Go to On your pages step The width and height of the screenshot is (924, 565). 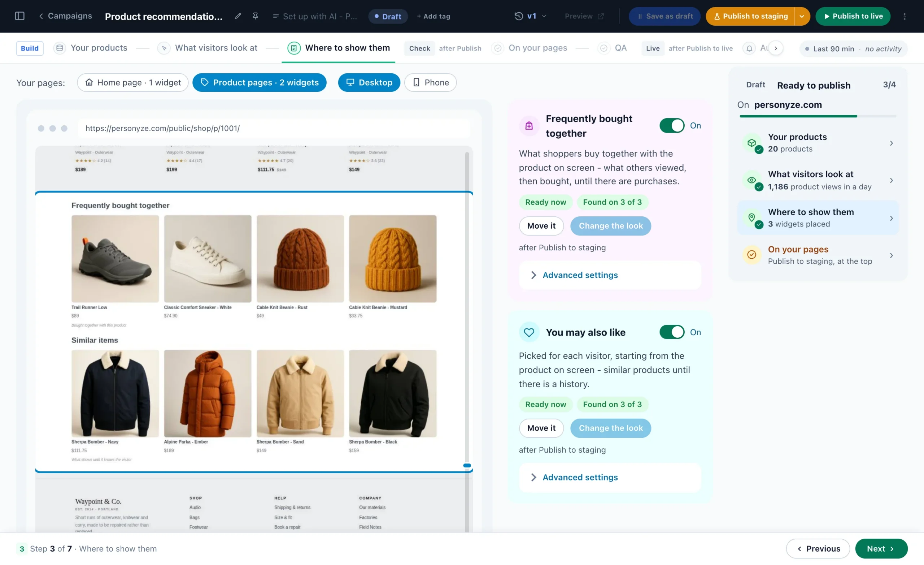(x=529, y=48)
